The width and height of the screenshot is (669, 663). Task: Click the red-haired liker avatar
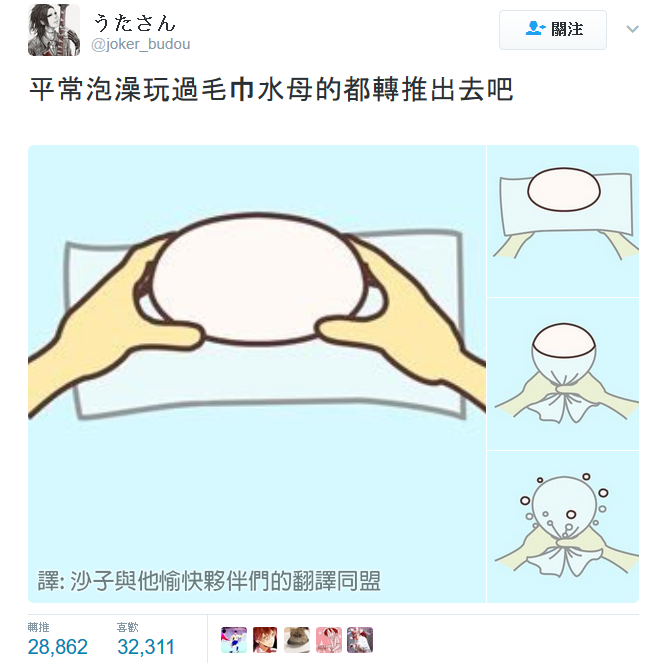(265, 640)
